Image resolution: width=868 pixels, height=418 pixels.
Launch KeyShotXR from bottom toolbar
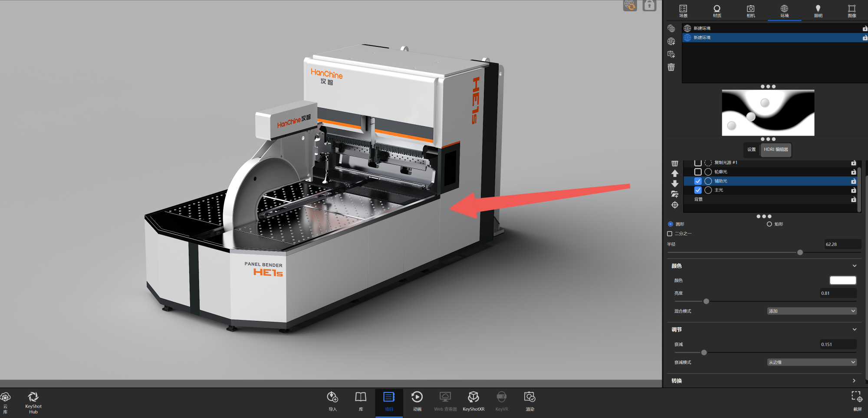[x=473, y=401]
